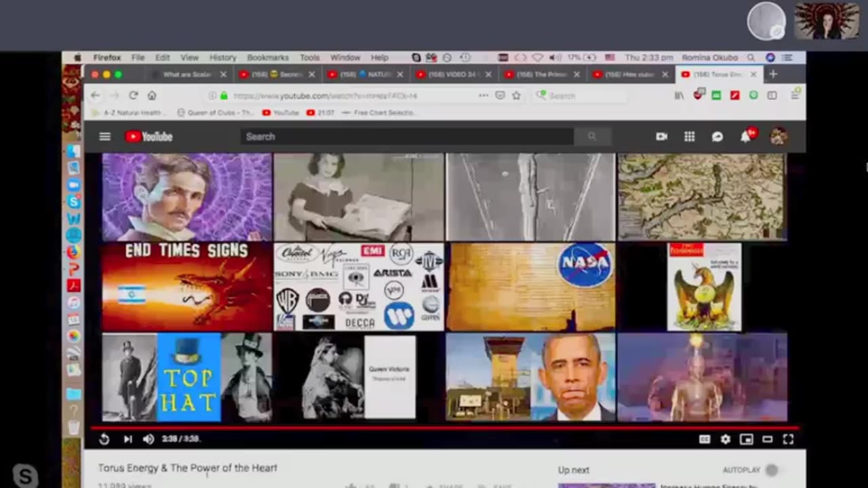Open a new Firefox tab

tap(773, 74)
